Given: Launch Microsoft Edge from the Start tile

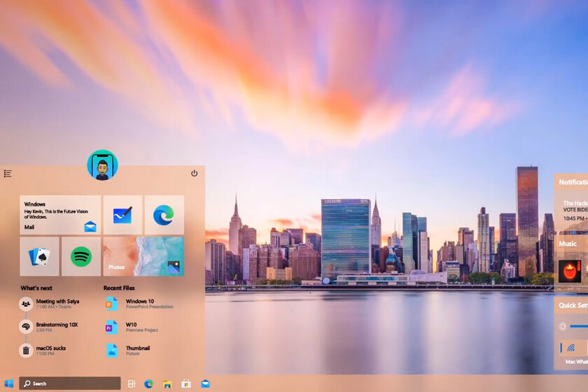Looking at the screenshot, I should (164, 215).
